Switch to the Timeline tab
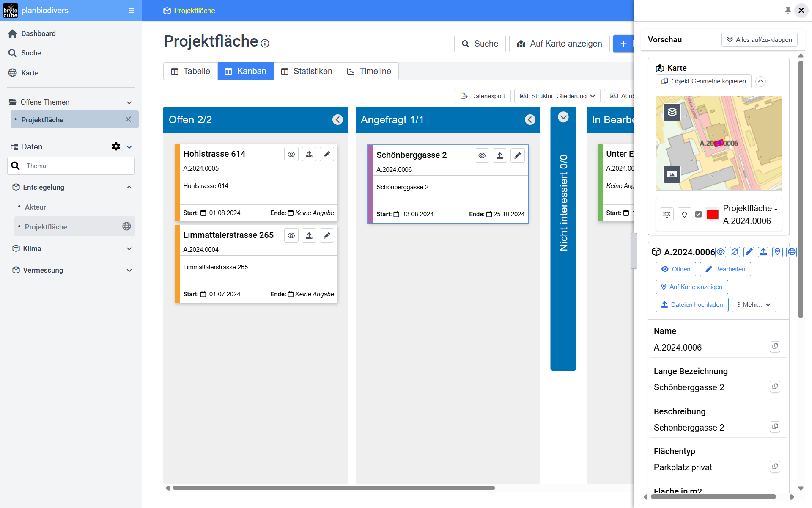 click(x=369, y=71)
